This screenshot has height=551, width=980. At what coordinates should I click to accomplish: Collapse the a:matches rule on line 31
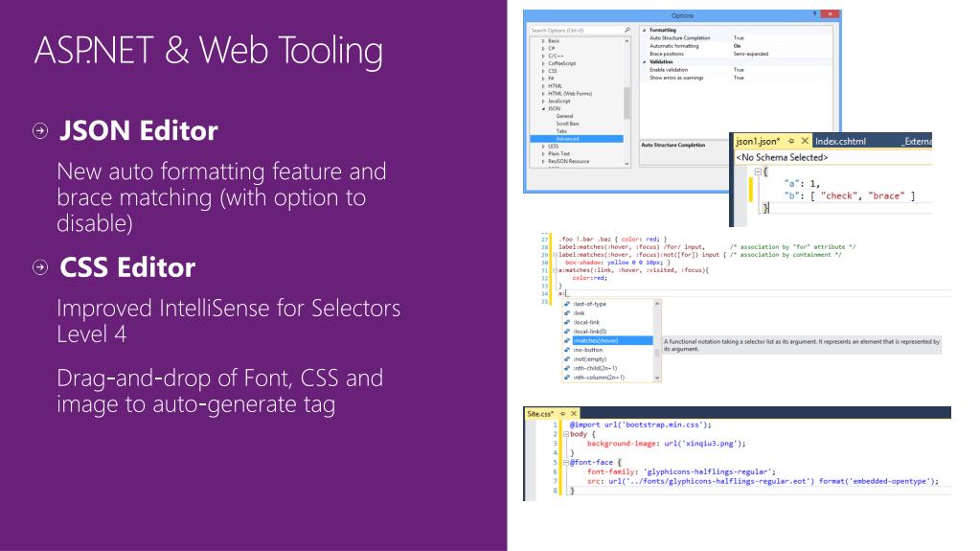[555, 270]
